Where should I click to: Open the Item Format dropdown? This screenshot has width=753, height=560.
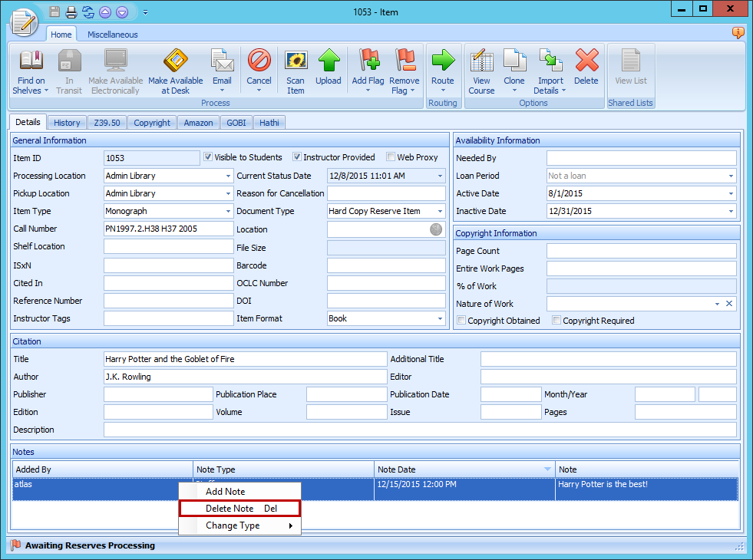click(438, 318)
